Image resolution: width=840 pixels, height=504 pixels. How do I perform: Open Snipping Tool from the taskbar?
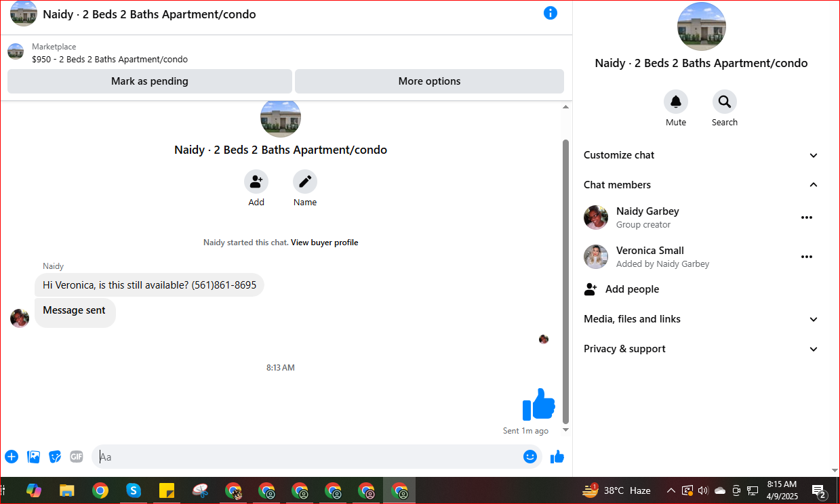[x=200, y=490]
